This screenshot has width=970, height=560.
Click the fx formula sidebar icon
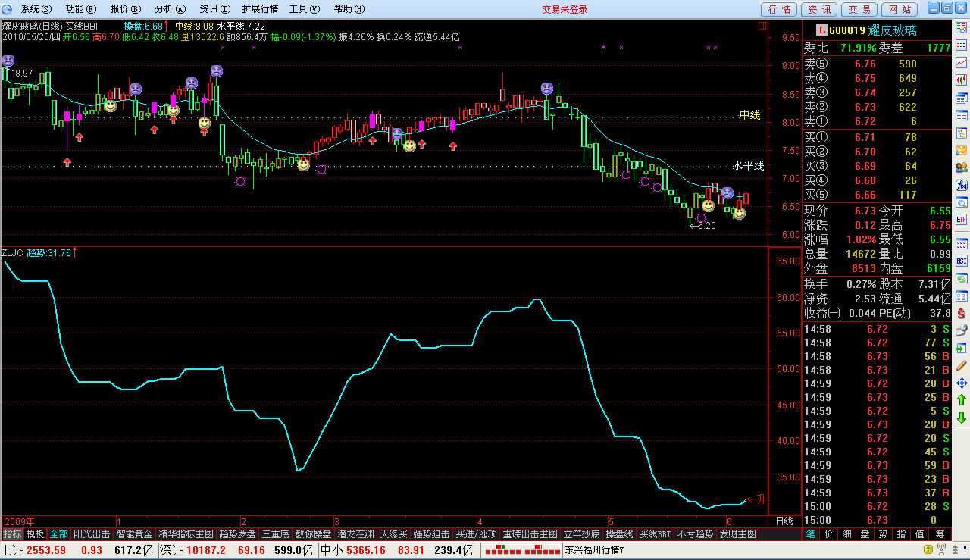pos(962,185)
